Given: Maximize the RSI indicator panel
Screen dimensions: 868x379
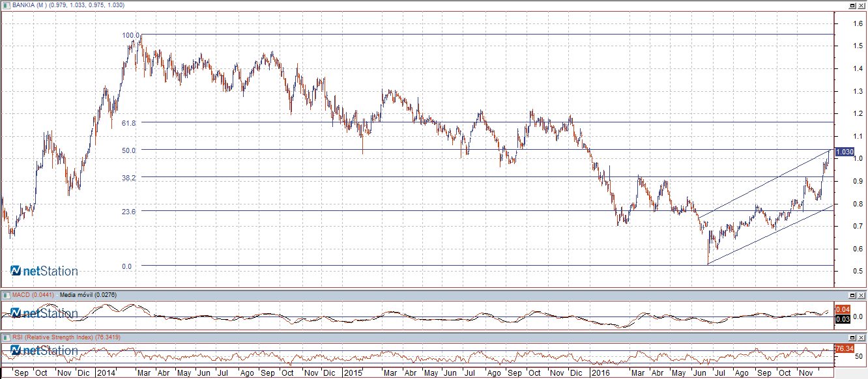Looking at the screenshot, I should [852, 337].
